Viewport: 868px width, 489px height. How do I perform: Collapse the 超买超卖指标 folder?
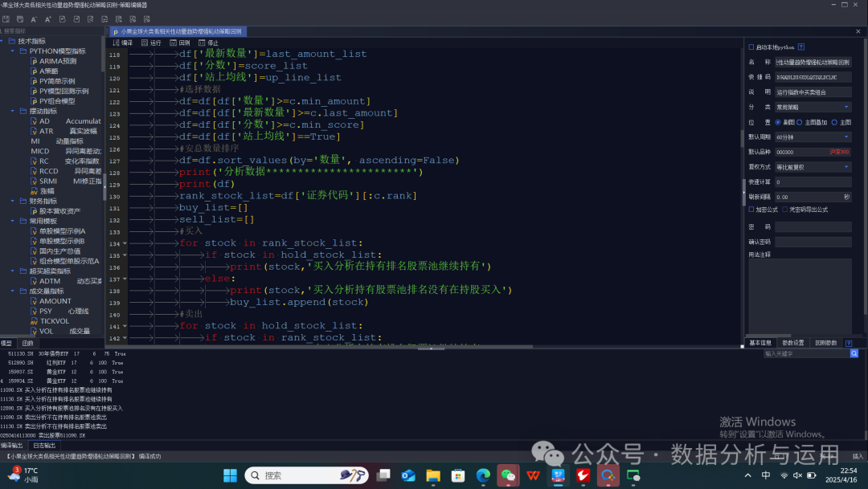point(13,271)
